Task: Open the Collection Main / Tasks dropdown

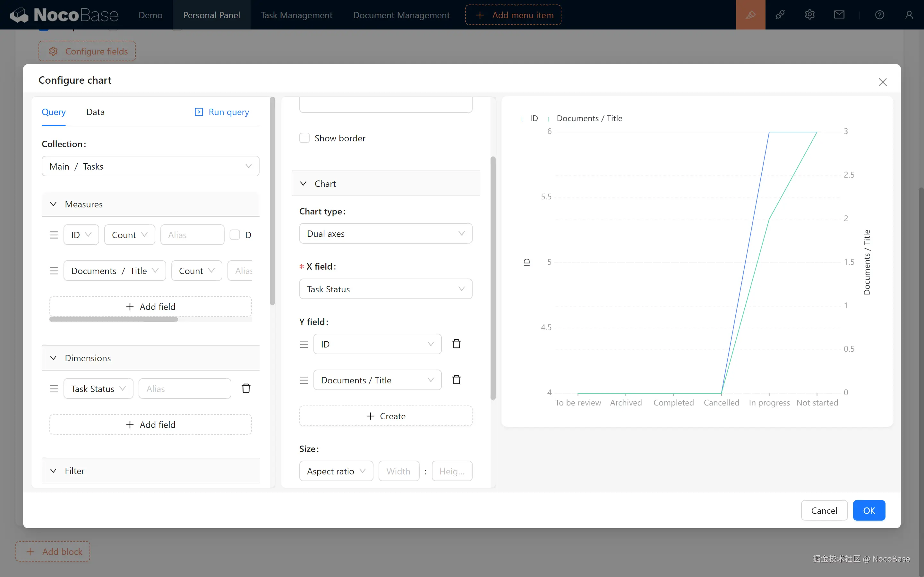Action: point(150,166)
